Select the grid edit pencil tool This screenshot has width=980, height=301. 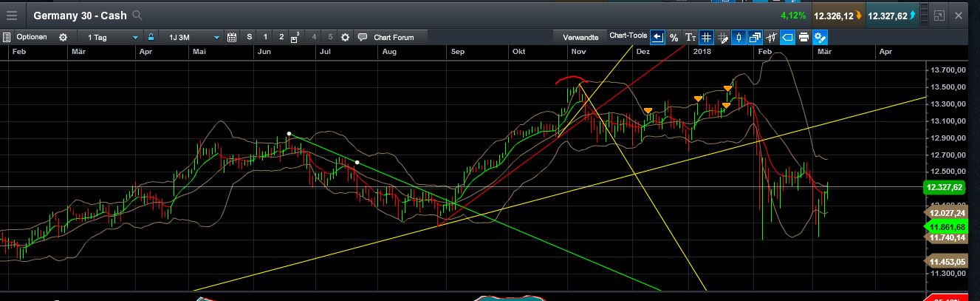tap(722, 37)
